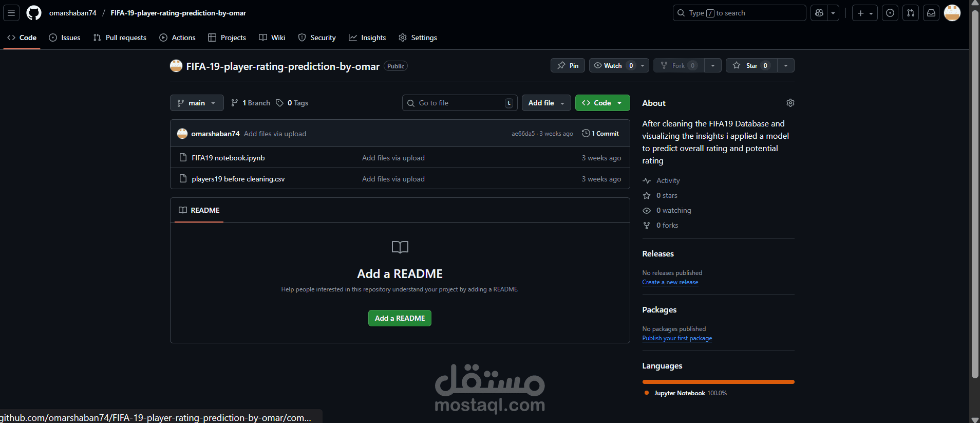Open the hamburger navigation menu
The image size is (980, 423).
[11, 13]
